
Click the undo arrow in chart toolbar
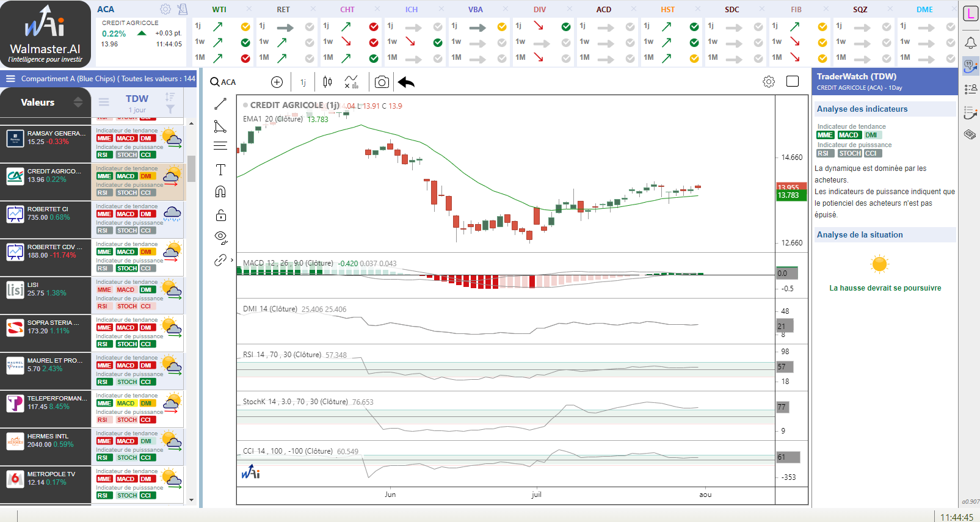(x=406, y=82)
